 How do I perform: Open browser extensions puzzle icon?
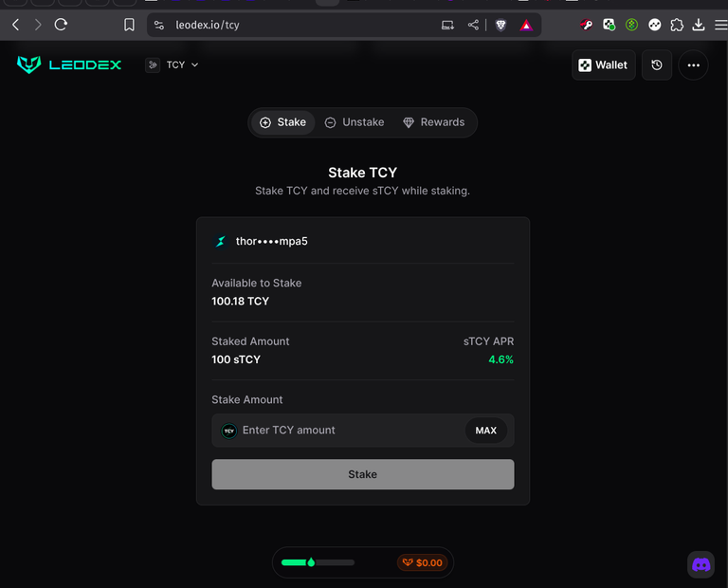tap(677, 25)
